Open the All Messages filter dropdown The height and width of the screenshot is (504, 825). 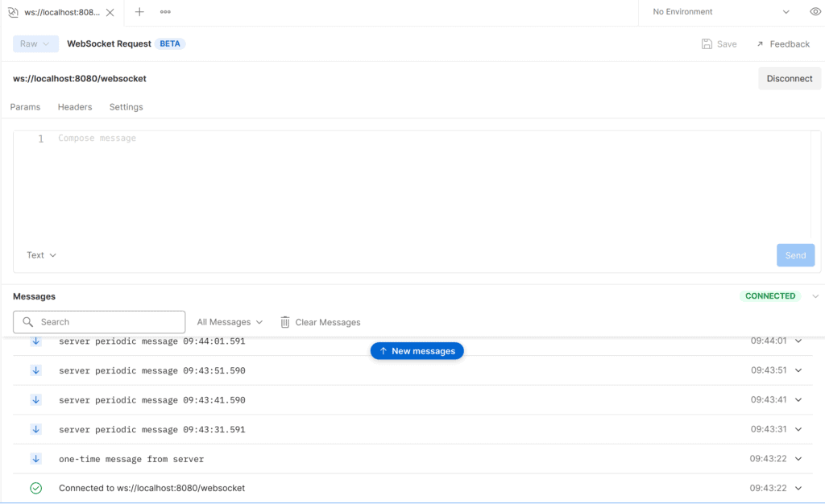pos(230,321)
